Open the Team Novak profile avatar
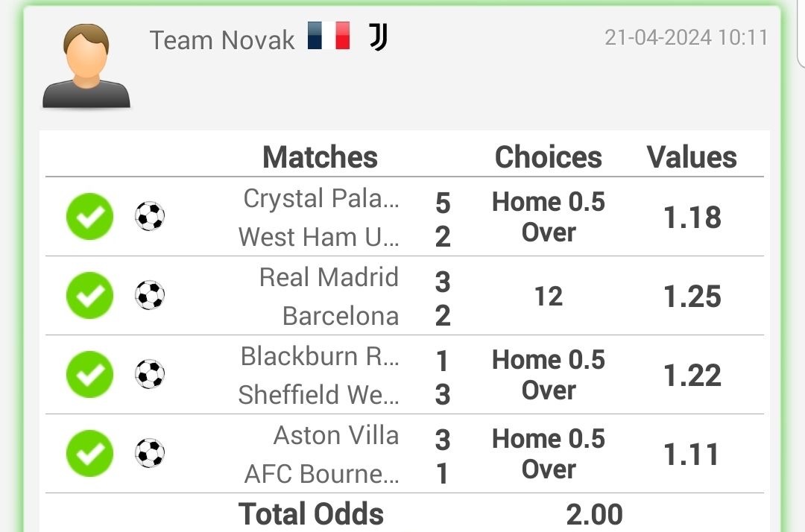Viewport: 805px width, 532px height. [86, 66]
